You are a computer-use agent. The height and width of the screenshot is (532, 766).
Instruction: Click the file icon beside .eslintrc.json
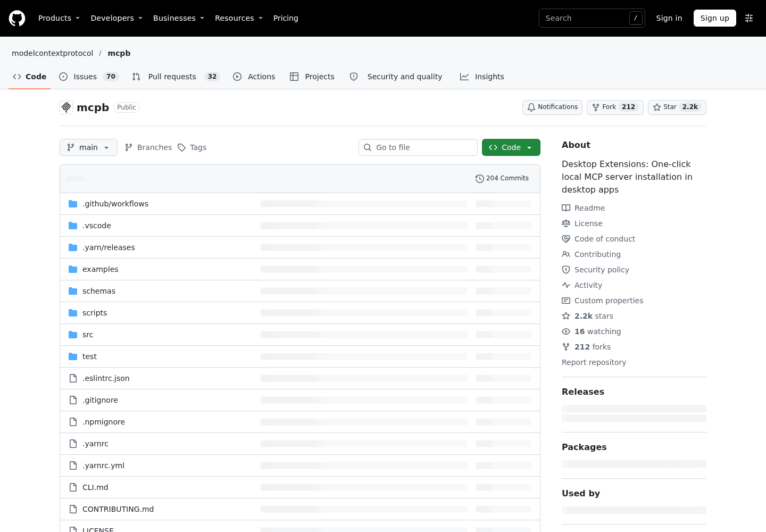point(73,378)
